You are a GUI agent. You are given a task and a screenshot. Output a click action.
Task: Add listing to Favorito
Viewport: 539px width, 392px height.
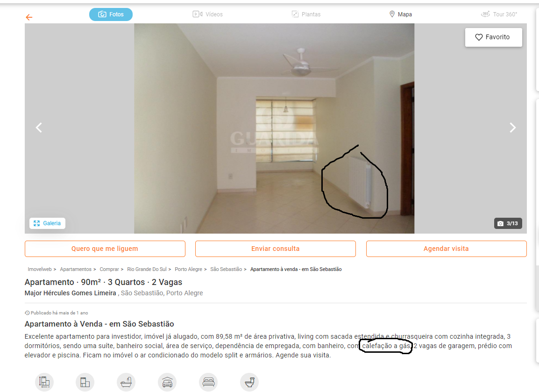coord(493,37)
